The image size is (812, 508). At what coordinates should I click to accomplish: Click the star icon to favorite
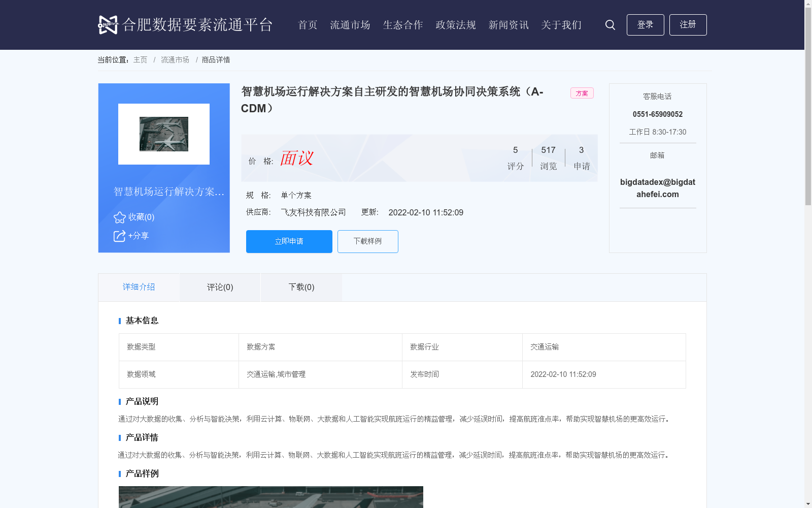[x=119, y=217]
